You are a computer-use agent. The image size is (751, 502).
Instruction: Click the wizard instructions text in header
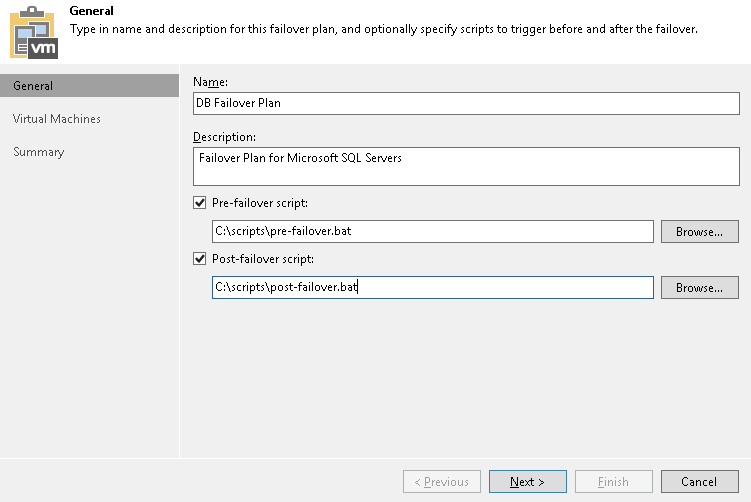coord(383,28)
